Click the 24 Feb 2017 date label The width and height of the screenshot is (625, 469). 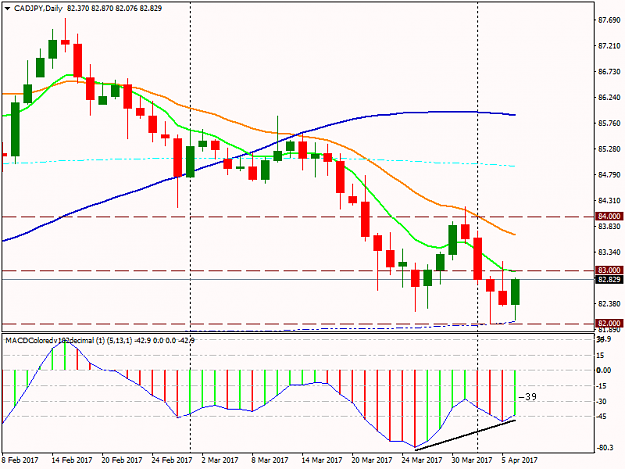click(x=172, y=460)
